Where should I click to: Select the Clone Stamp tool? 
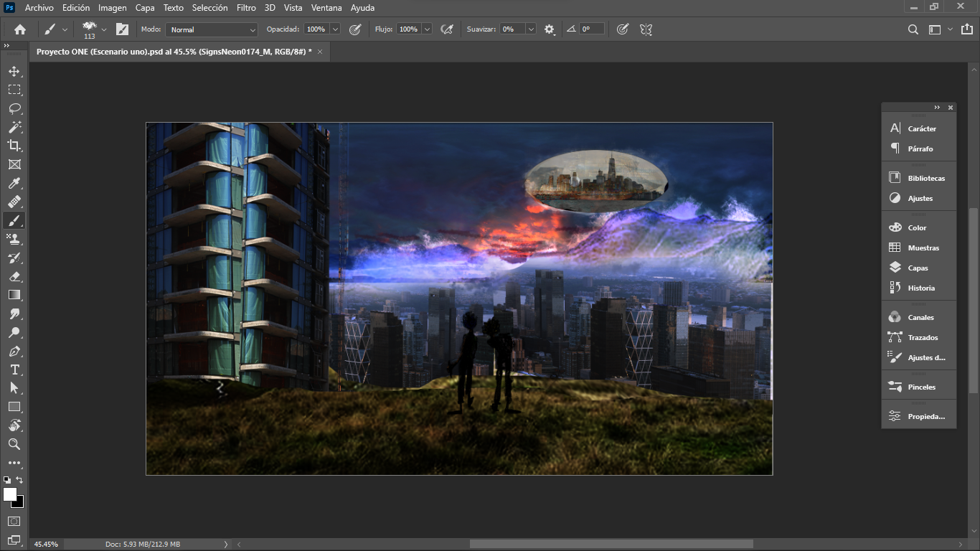pos(14,239)
